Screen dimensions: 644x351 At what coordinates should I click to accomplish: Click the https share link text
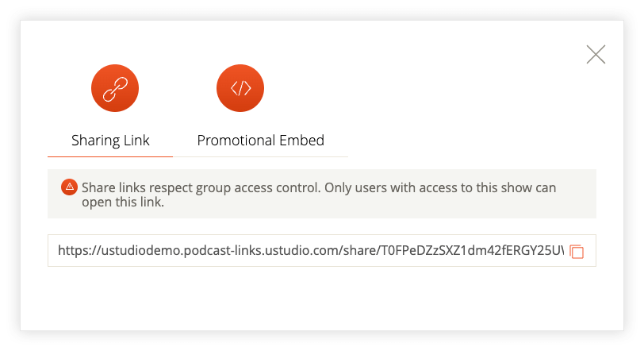click(x=309, y=251)
